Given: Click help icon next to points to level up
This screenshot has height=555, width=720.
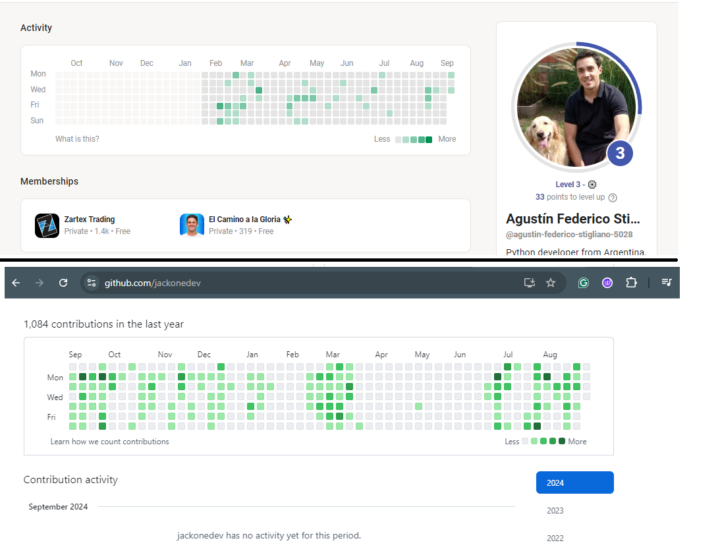Looking at the screenshot, I should (613, 197).
